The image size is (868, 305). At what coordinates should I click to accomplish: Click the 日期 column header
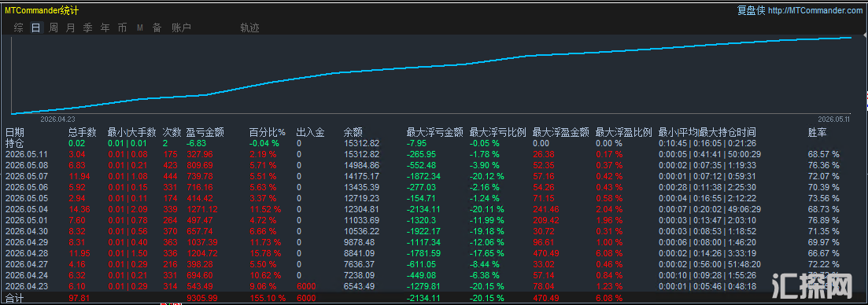click(x=15, y=133)
